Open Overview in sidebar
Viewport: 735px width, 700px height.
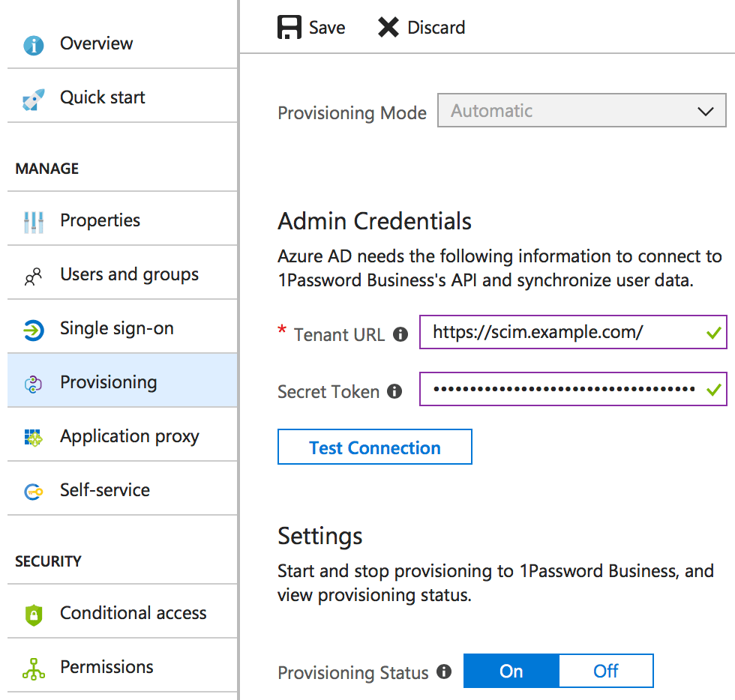pos(122,43)
